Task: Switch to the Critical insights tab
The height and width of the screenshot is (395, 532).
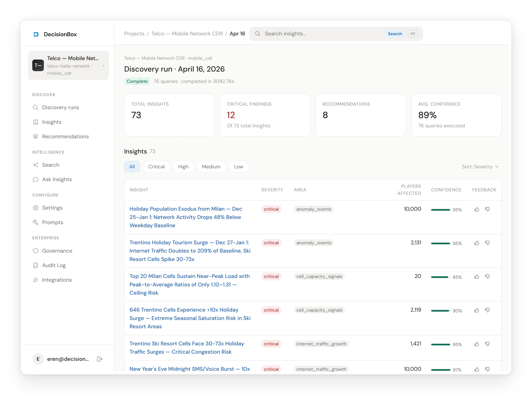Action: pos(156,167)
